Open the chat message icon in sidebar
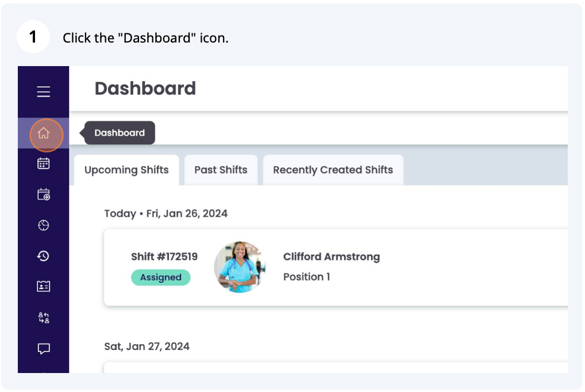 [44, 348]
